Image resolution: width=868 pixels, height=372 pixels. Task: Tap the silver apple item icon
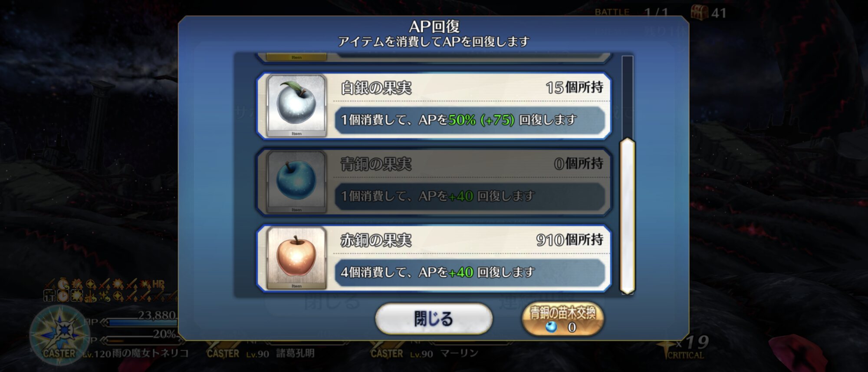[296, 106]
